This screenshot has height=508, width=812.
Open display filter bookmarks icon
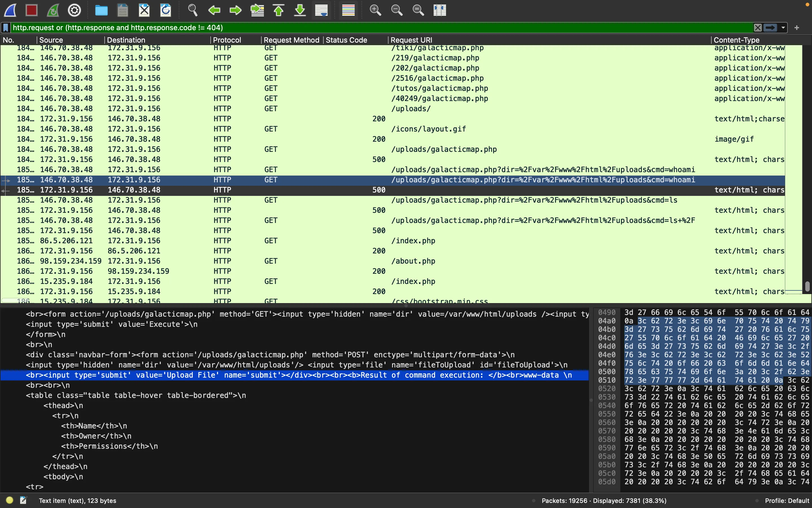6,28
